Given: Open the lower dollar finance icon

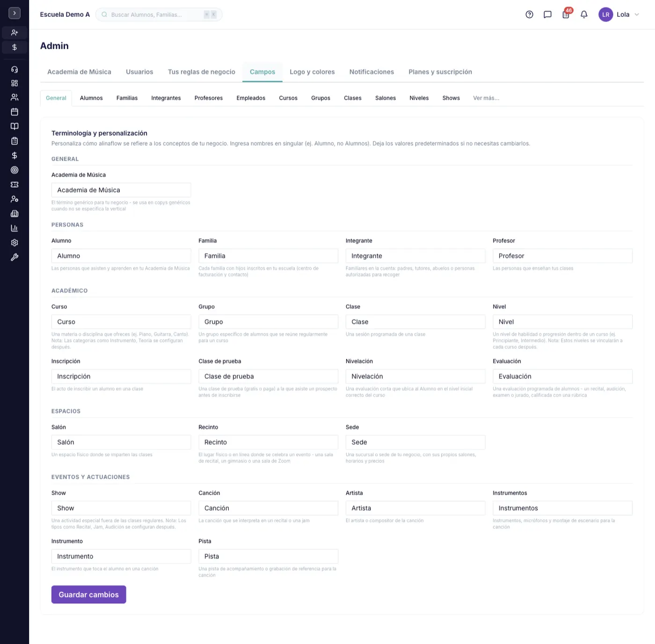Looking at the screenshot, I should click(x=15, y=155).
